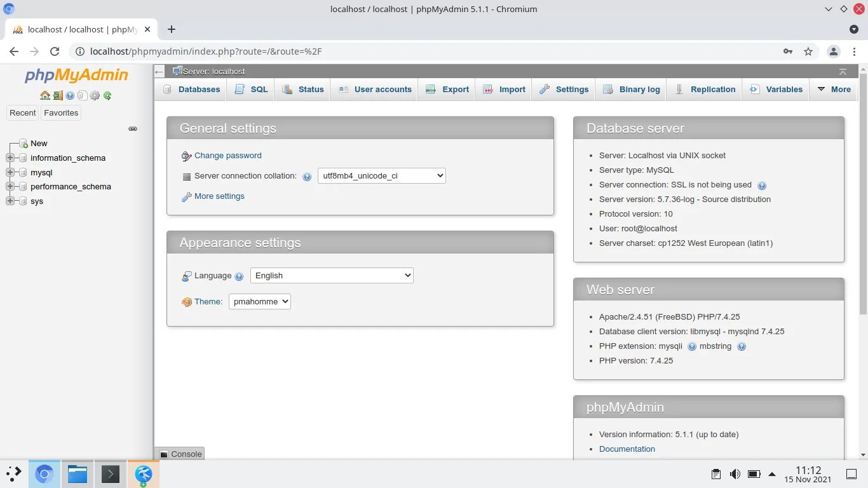Reload navigation panel green refresh icon
This screenshot has height=488, width=868.
[107, 96]
